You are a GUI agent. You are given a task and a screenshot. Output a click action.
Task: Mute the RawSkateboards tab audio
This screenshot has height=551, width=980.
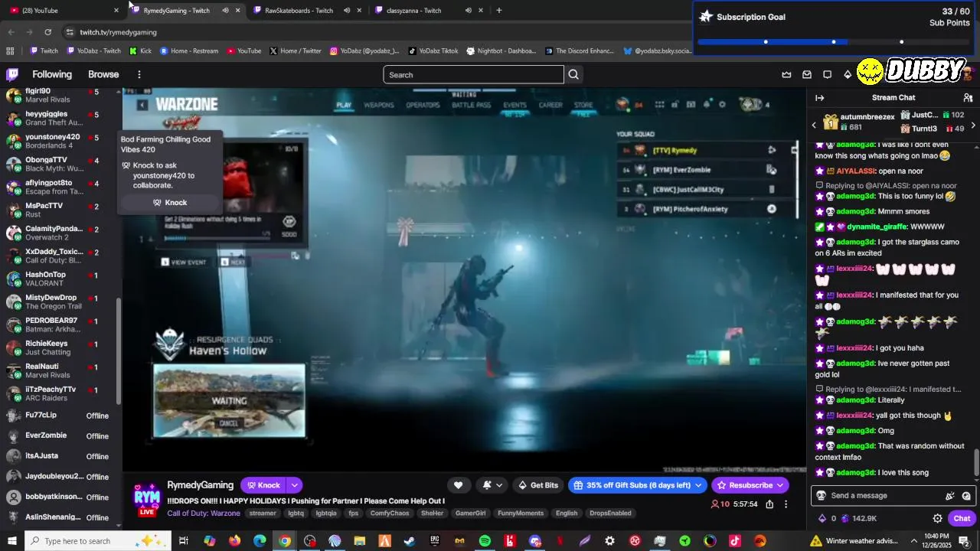click(x=347, y=10)
